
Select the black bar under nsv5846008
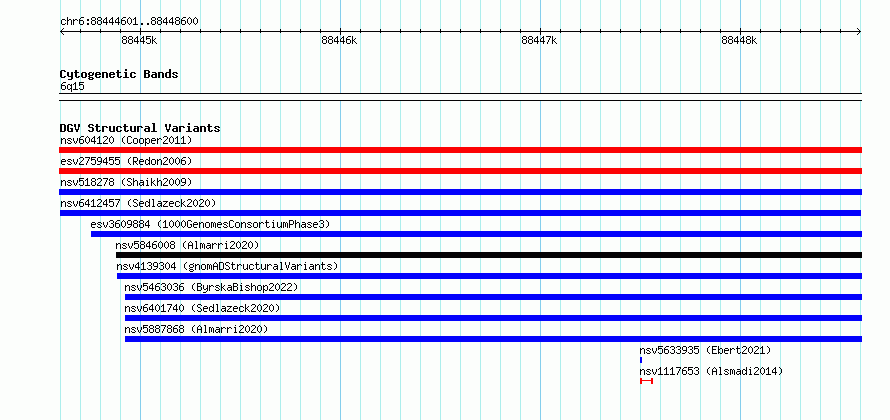(489, 255)
